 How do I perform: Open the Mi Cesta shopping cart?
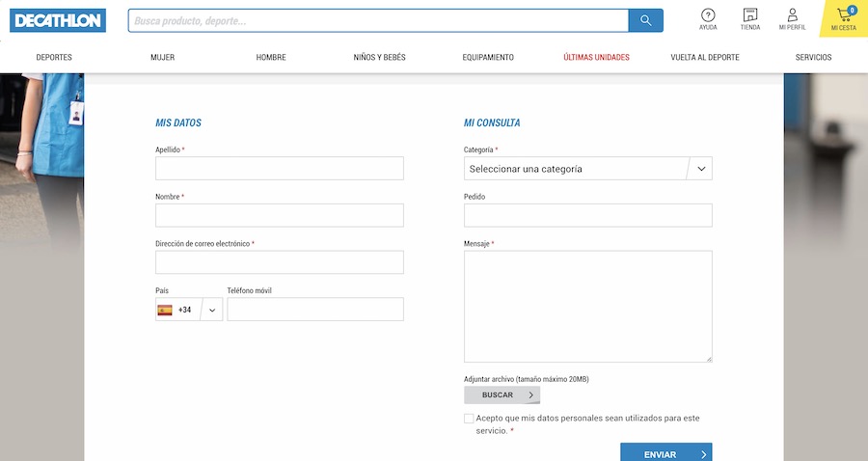[843, 18]
